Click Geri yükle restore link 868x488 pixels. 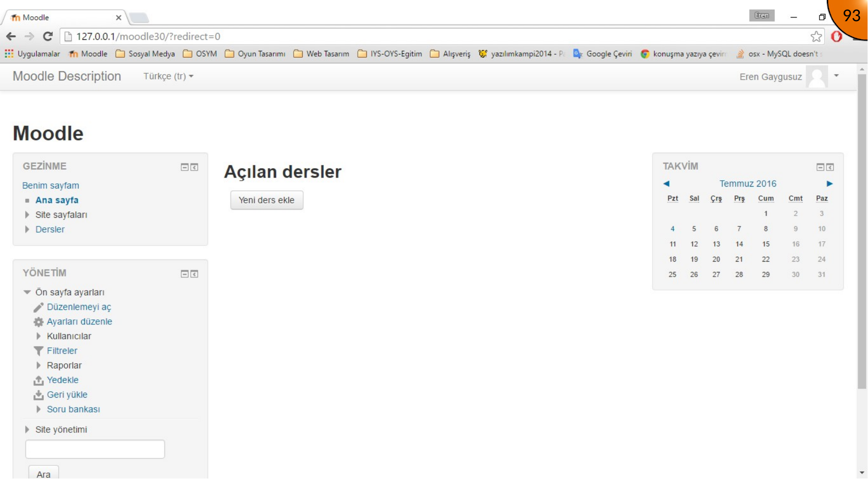pos(67,395)
